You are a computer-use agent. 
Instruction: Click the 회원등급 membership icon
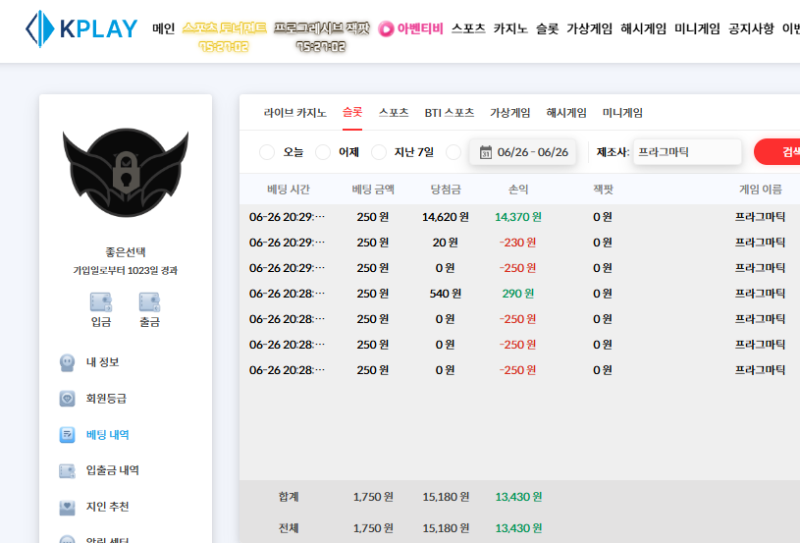pyautogui.click(x=67, y=399)
